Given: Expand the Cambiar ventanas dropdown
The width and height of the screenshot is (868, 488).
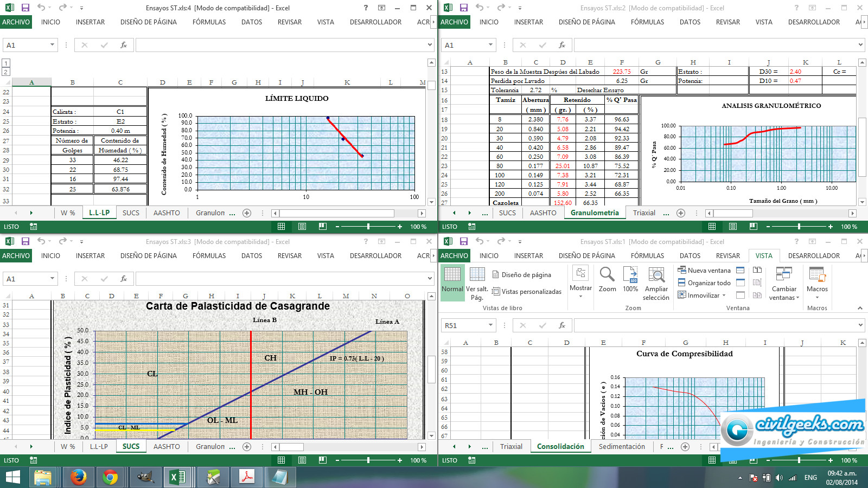Looking at the screenshot, I should [x=784, y=293].
